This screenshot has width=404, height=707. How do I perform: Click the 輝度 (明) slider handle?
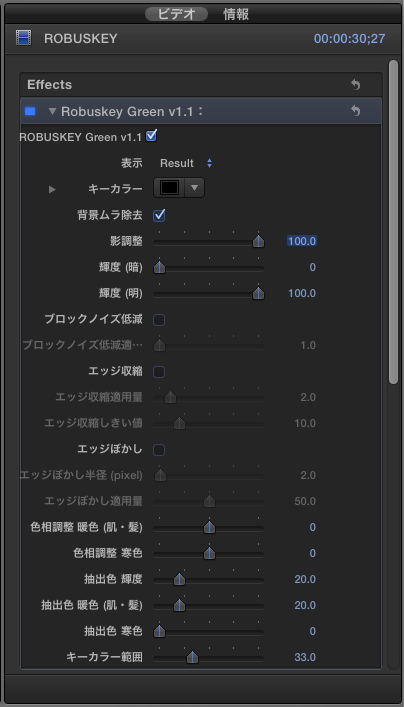(258, 294)
